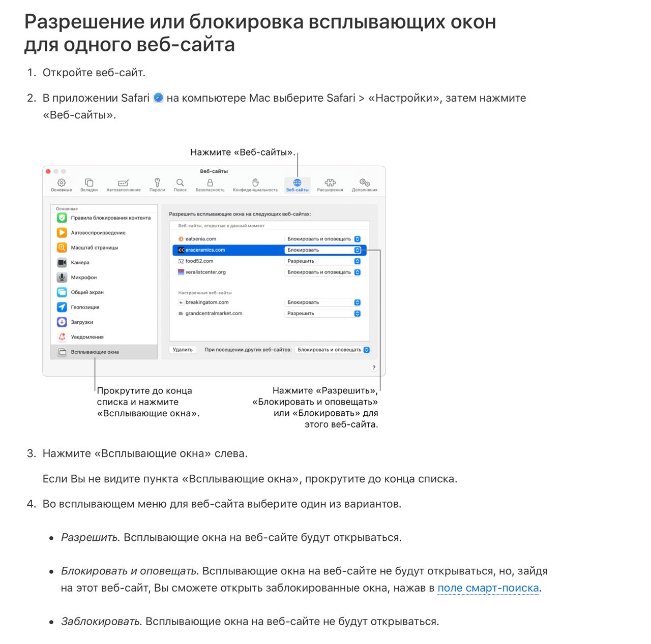
Task: Open the veralistcenter.org popup setting dropdown
Action: click(322, 272)
